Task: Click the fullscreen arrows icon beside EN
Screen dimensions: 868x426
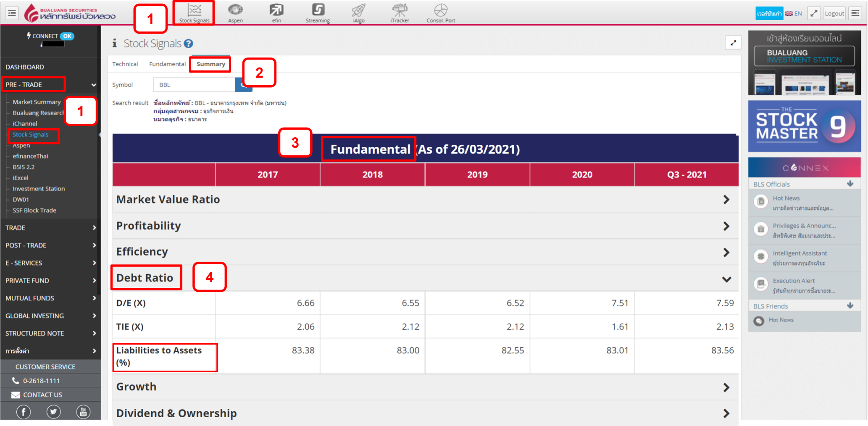Action: (x=814, y=13)
